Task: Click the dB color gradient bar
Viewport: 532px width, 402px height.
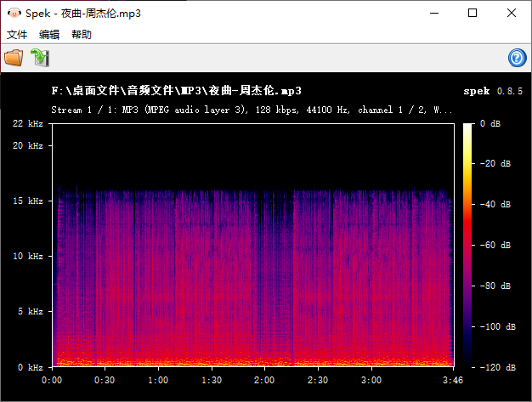Action: [467, 246]
